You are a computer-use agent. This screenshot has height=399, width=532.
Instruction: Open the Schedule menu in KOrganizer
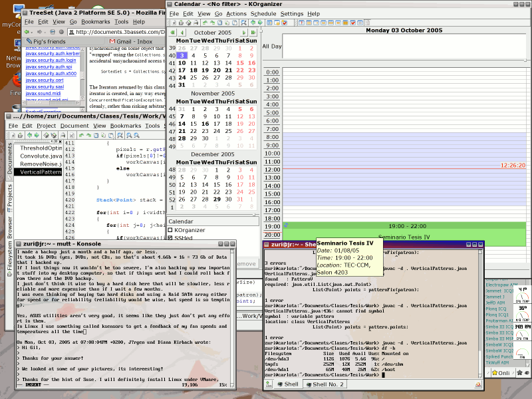[263, 13]
